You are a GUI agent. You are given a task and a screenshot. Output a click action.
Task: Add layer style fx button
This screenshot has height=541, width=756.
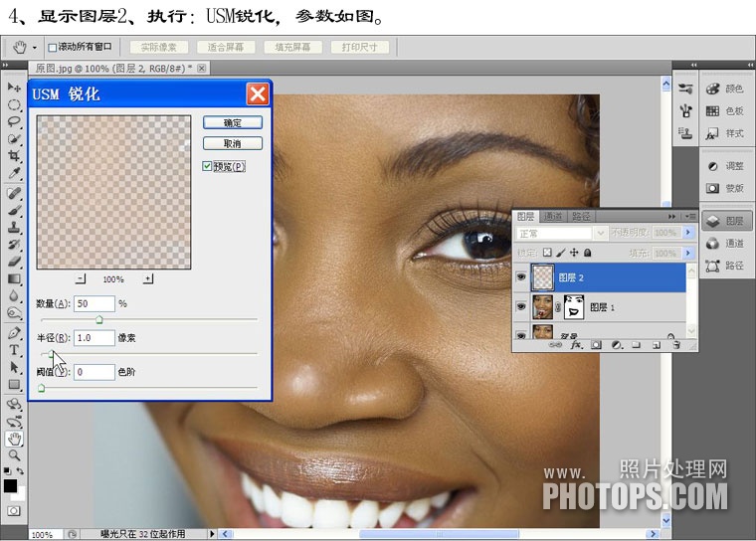point(577,345)
